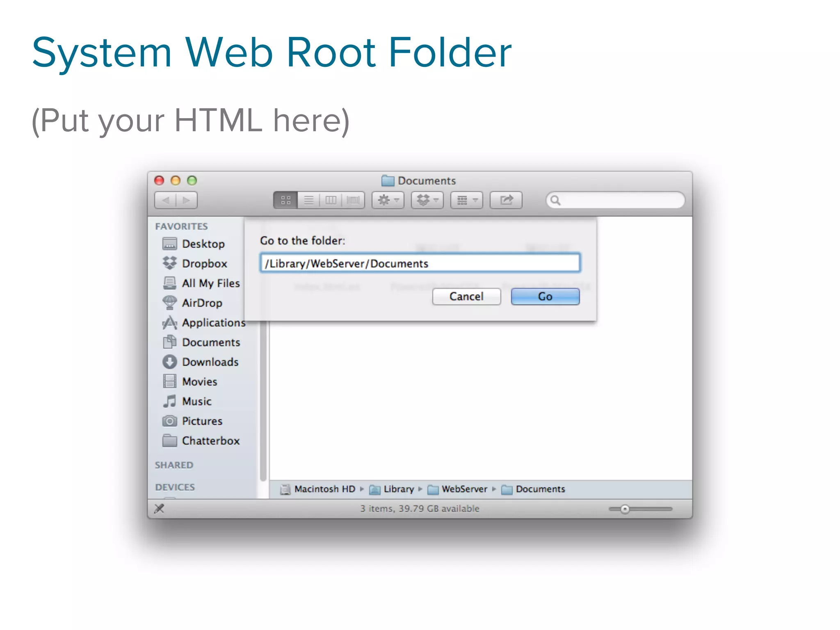Click the Chatterbox folder icon
The image size is (840, 630).
tap(169, 440)
